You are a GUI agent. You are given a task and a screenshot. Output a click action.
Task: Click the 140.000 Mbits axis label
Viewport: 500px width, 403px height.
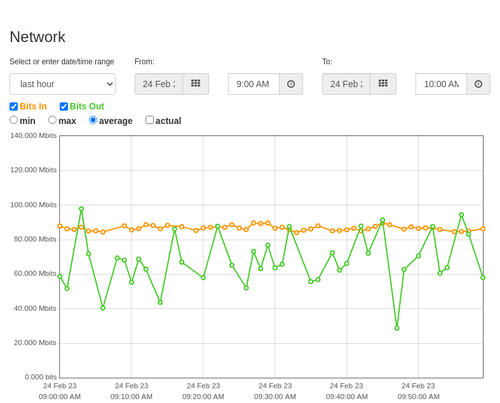tap(33, 135)
